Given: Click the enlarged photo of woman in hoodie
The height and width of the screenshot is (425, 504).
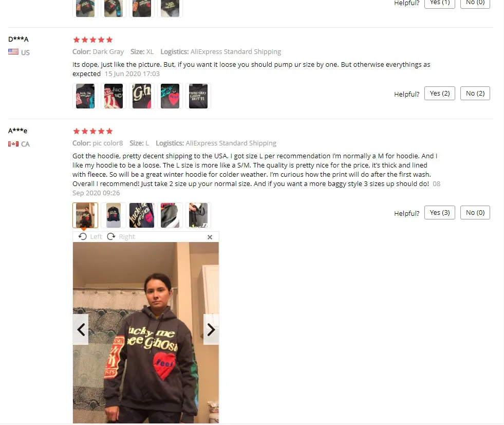Looking at the screenshot, I should 146,332.
